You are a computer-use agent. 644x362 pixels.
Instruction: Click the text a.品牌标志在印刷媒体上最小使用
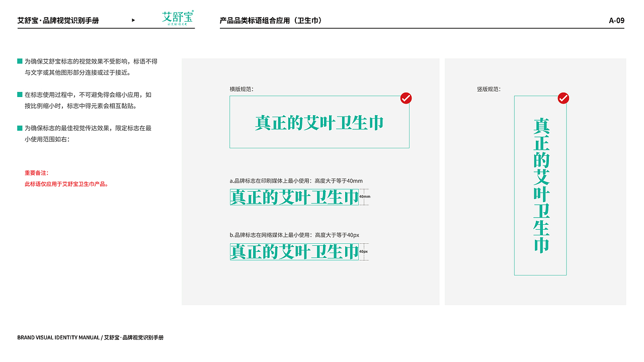click(x=296, y=181)
